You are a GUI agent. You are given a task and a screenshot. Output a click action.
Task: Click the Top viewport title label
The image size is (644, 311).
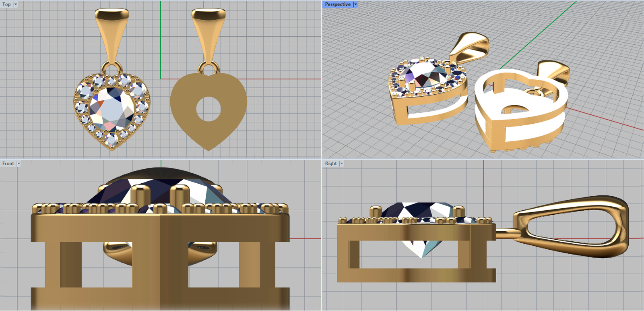[x=6, y=4]
